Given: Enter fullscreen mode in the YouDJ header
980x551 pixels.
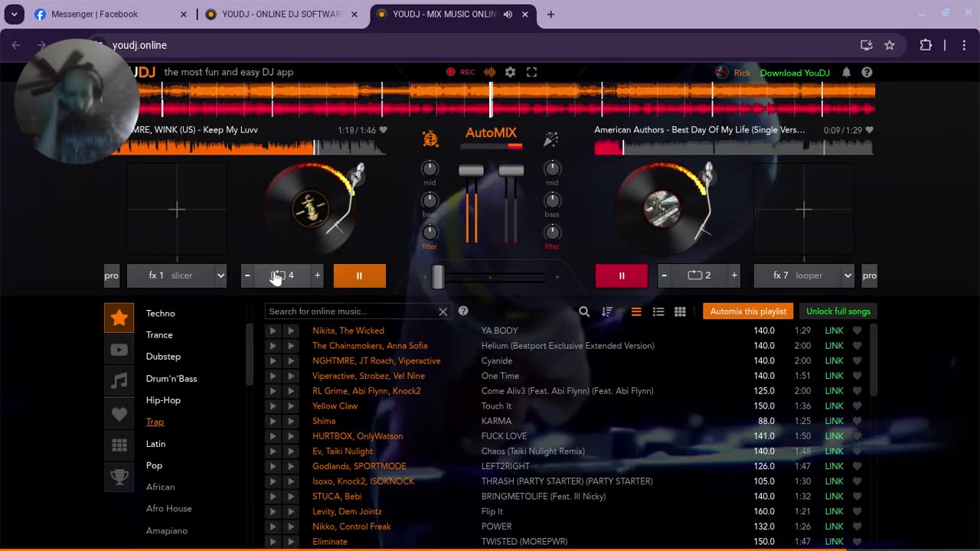Looking at the screenshot, I should 531,72.
